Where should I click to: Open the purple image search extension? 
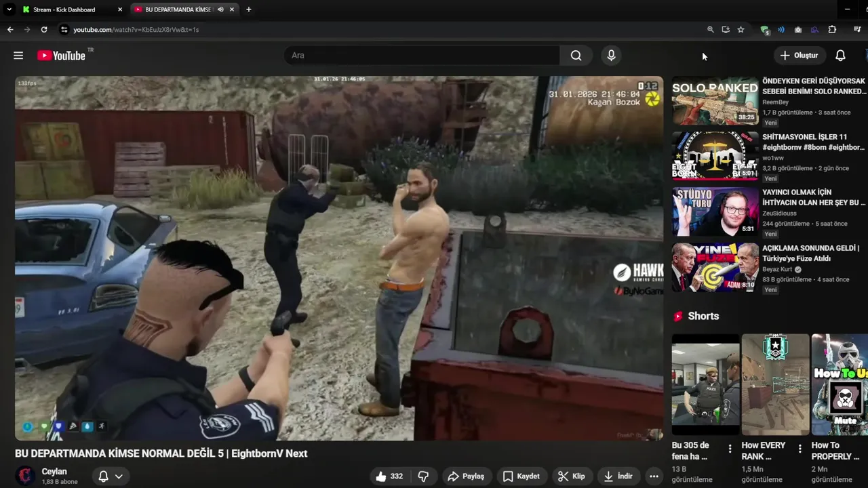pyautogui.click(x=814, y=30)
